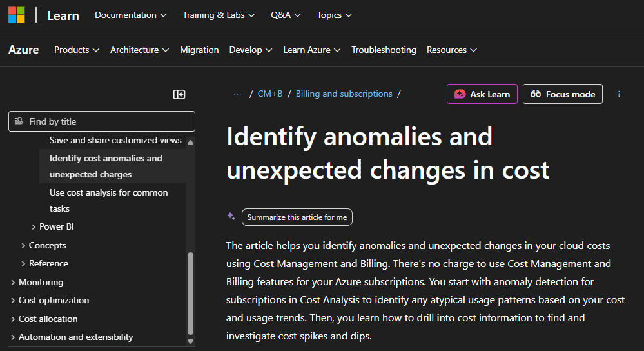Open Save and share customized views
The height and width of the screenshot is (351, 644).
pyautogui.click(x=115, y=140)
